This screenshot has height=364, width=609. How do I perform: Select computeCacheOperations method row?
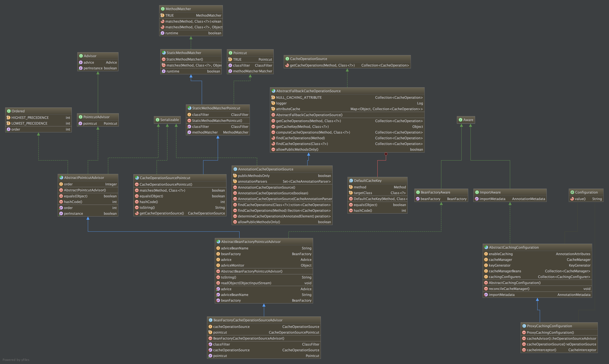pos(347,133)
